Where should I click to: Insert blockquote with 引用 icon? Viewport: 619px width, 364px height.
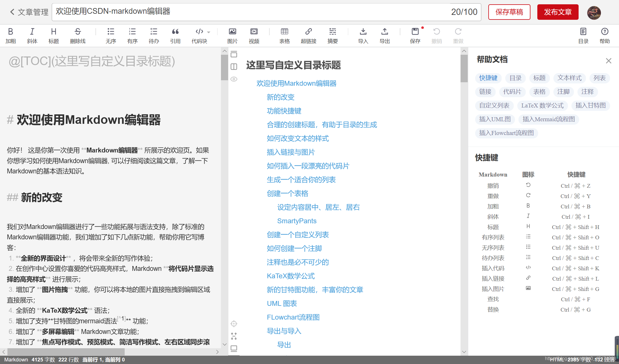(x=175, y=36)
